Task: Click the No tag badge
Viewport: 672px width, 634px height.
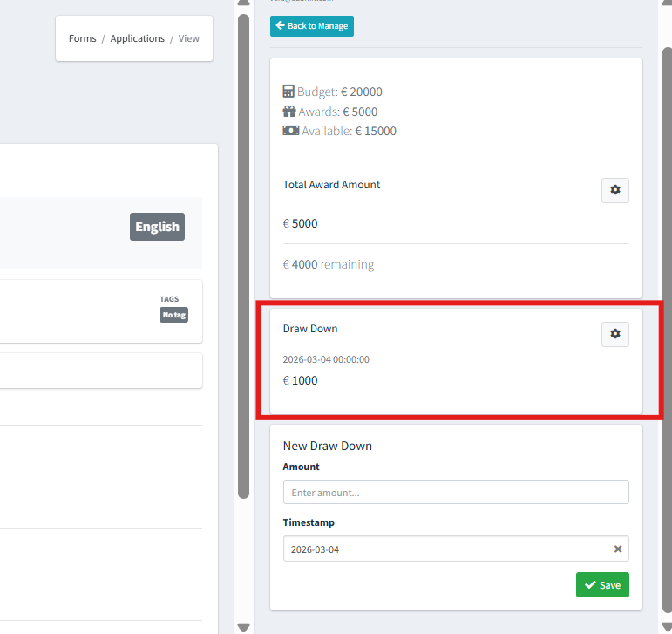Action: 173,315
